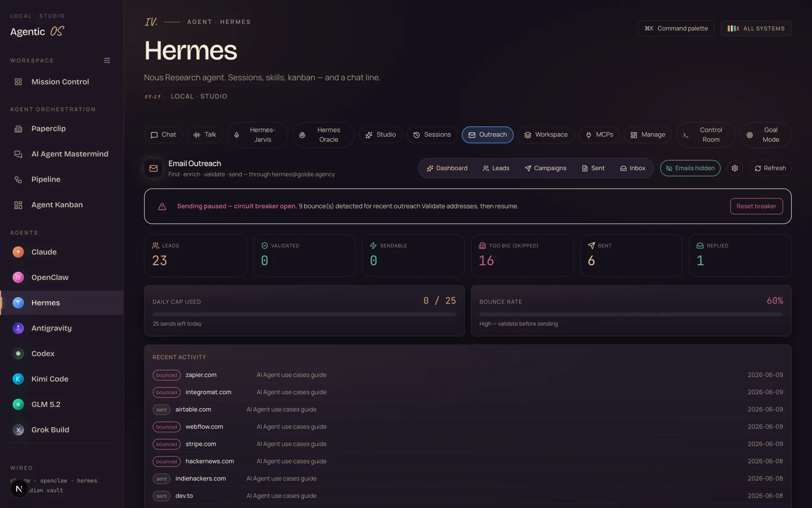Click the Validated shield icon
The height and width of the screenshot is (508, 812).
point(265,246)
